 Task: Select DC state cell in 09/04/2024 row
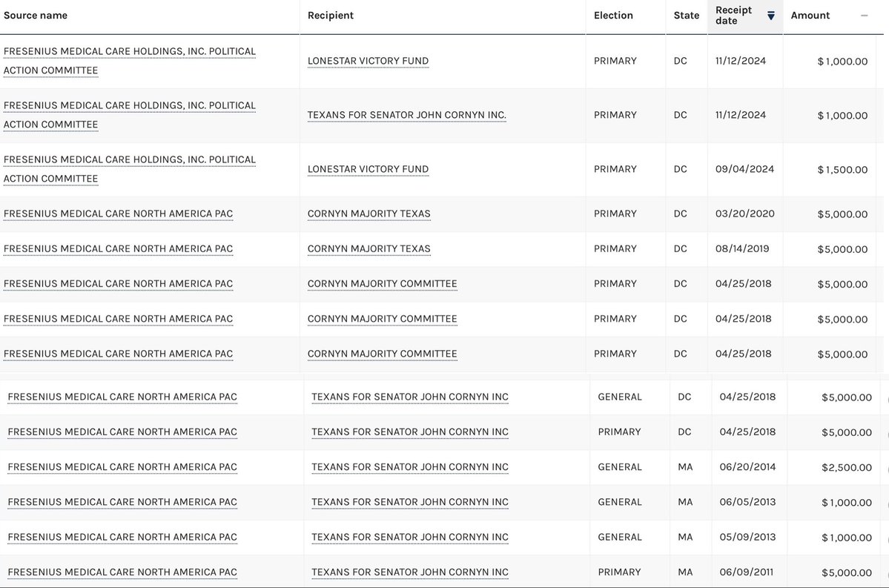(x=681, y=169)
